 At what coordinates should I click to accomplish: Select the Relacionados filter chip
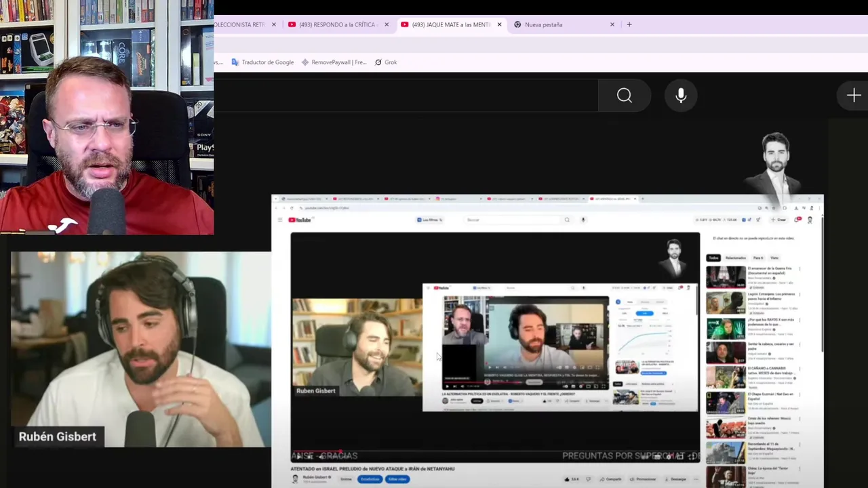(x=735, y=258)
